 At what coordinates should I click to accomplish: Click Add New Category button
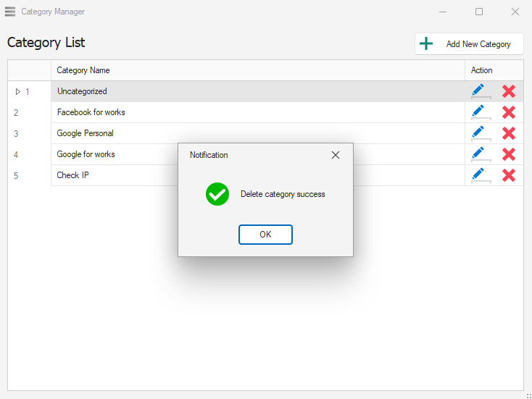click(x=469, y=44)
